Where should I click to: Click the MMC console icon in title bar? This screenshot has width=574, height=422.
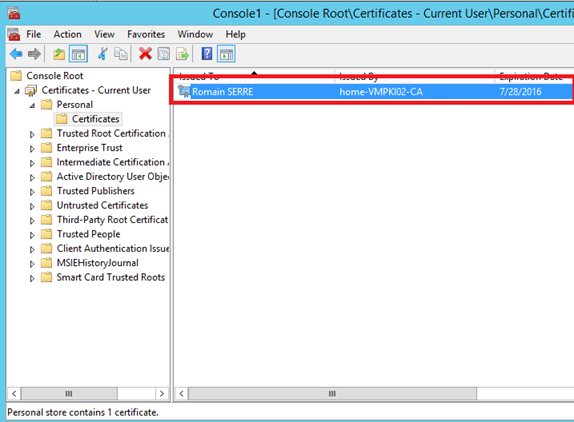(x=14, y=14)
